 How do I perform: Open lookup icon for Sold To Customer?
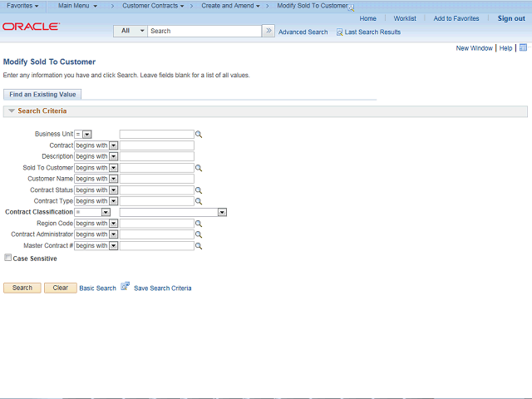pyautogui.click(x=199, y=168)
